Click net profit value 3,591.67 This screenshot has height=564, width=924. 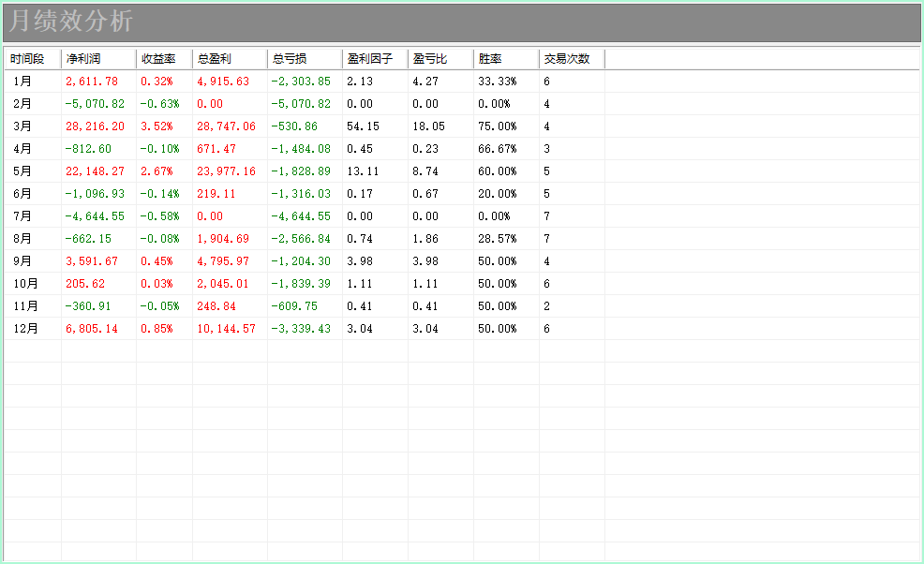tap(92, 261)
